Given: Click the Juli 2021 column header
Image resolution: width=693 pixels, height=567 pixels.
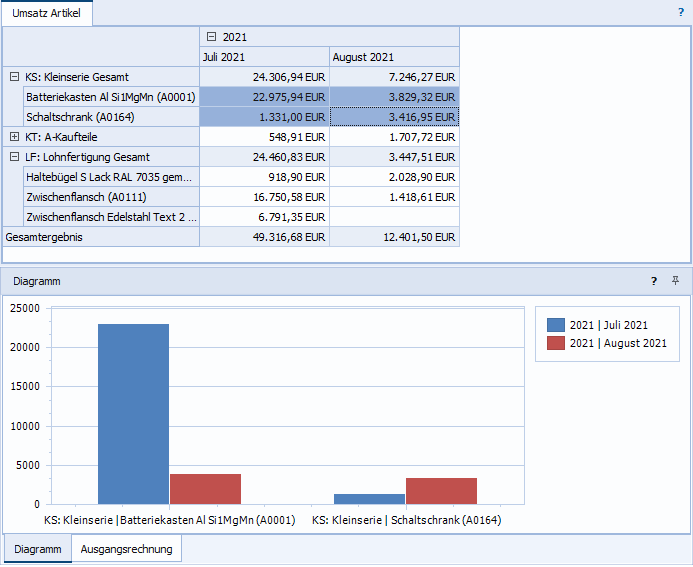Looking at the screenshot, I should pyautogui.click(x=264, y=57).
